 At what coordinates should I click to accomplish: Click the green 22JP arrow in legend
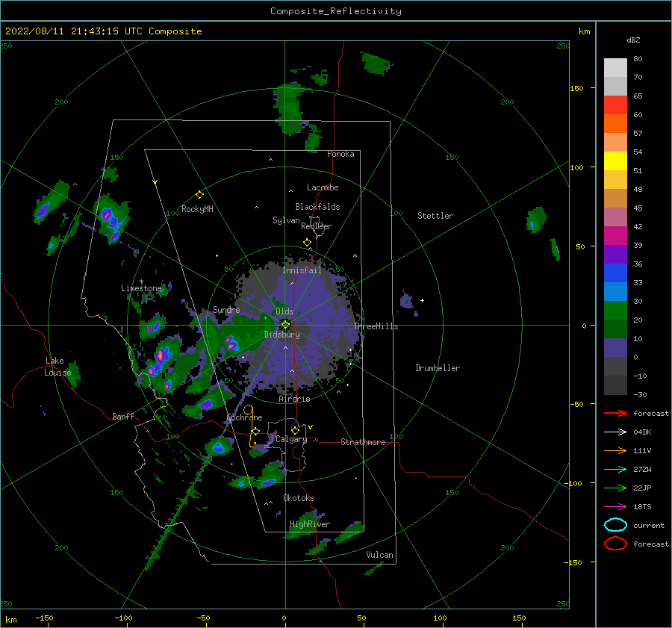pos(615,488)
